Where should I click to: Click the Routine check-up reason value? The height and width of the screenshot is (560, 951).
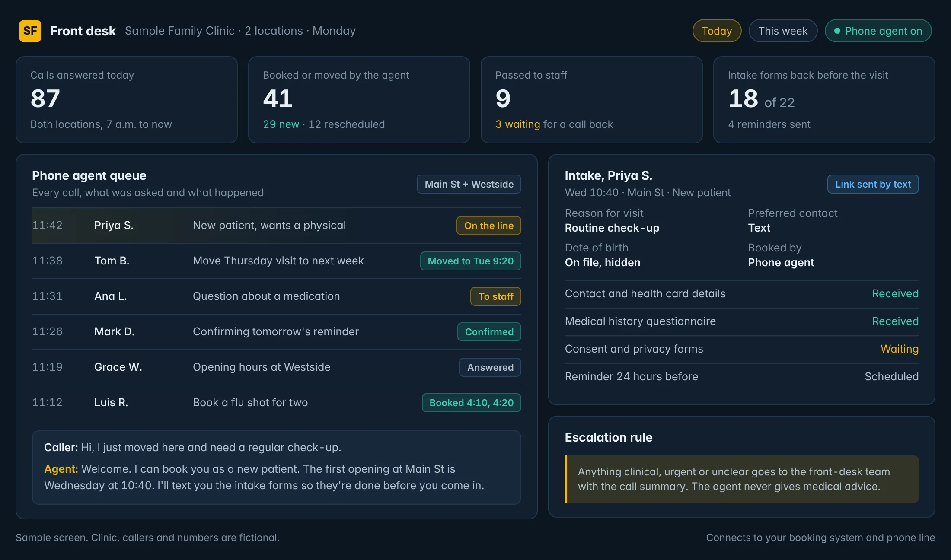612,228
